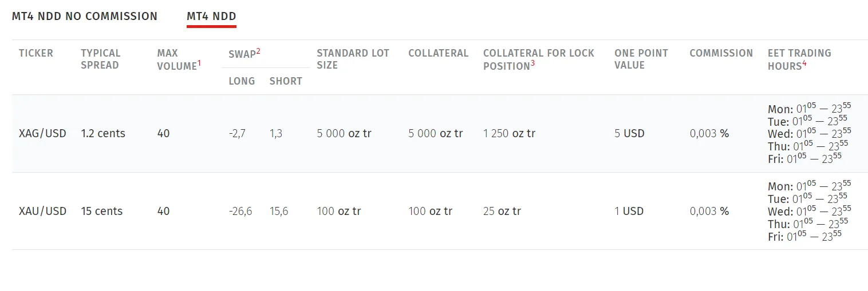Open footnote 4 by EET Trading Hours

[804, 63]
